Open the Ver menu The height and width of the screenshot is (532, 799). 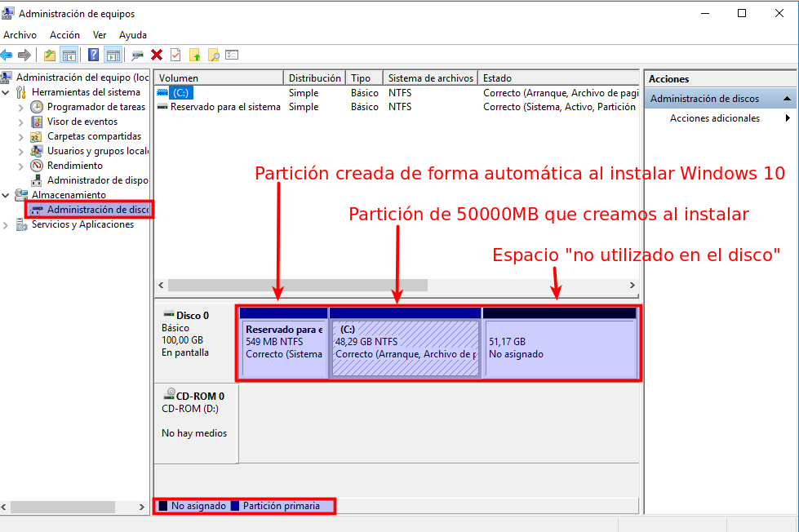pos(100,35)
